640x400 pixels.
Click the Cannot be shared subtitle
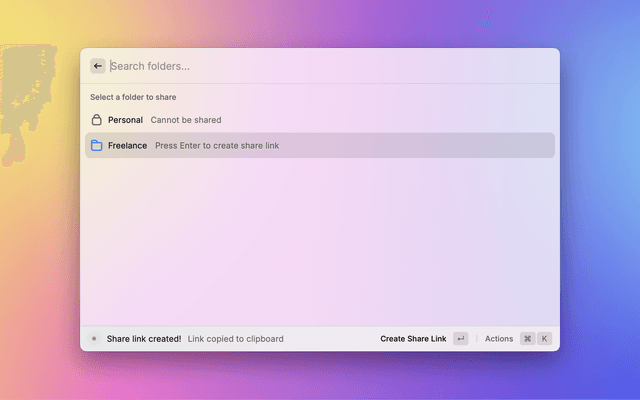pos(186,120)
